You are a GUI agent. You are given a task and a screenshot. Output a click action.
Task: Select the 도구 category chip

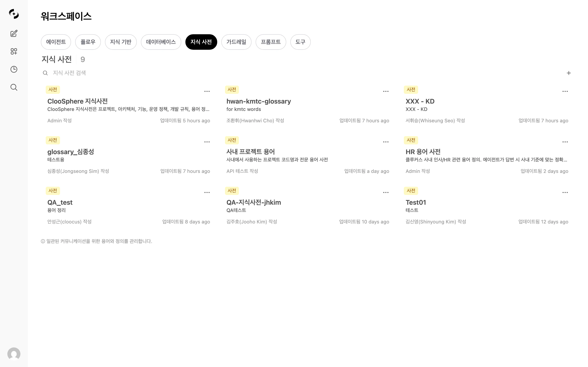tap(300, 42)
